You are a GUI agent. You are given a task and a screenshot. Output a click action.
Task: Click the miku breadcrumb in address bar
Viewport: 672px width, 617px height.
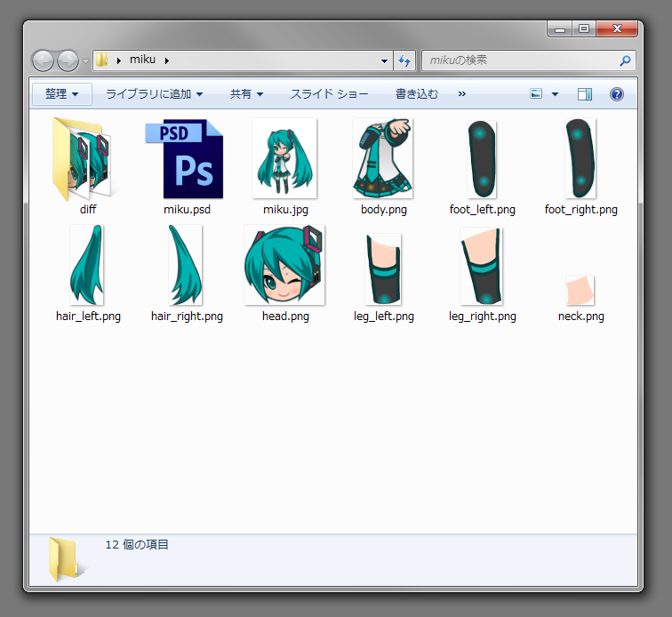pyautogui.click(x=142, y=60)
